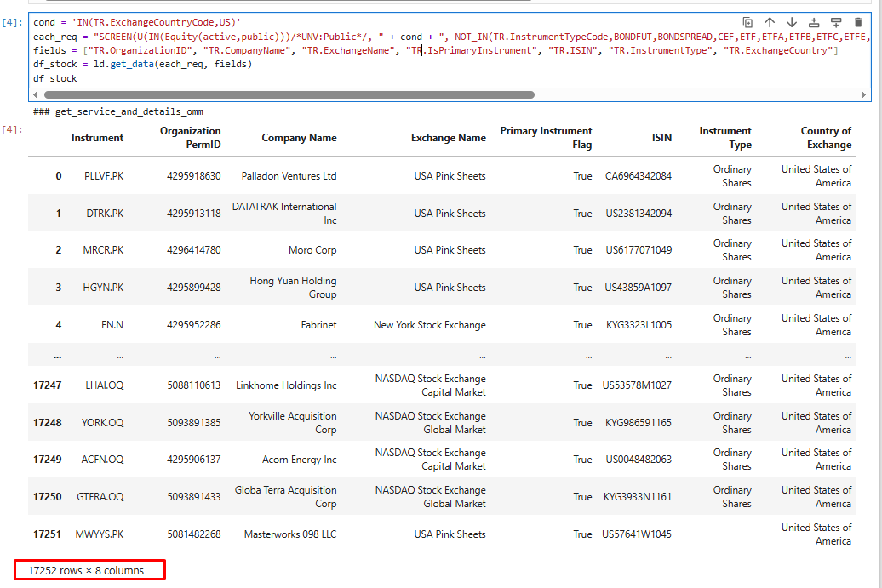The height and width of the screenshot is (588, 882).
Task: Click inside the code cell on df_stock line
Action: point(55,78)
